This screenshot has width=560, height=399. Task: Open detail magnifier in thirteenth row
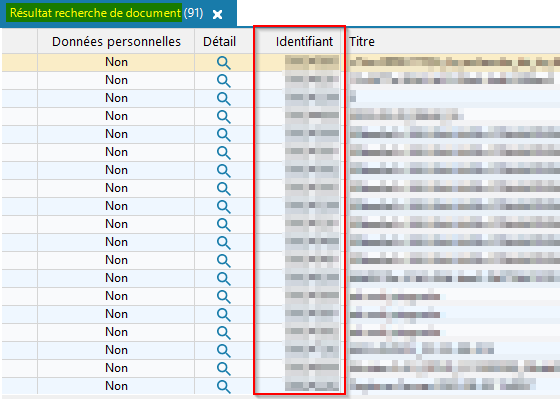point(224,279)
